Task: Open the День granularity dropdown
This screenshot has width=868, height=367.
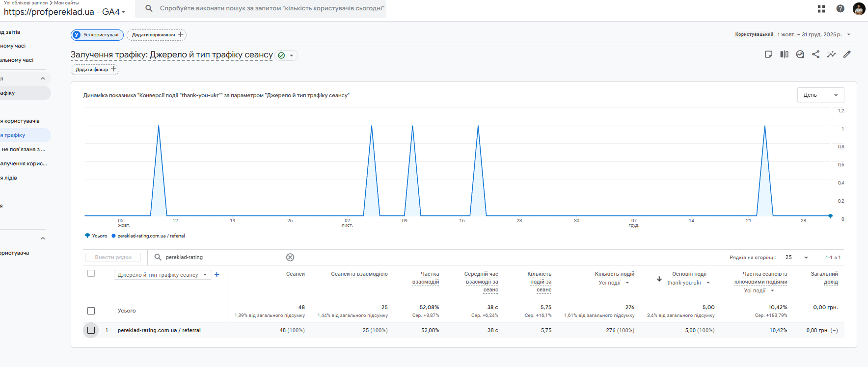Action: pos(820,95)
